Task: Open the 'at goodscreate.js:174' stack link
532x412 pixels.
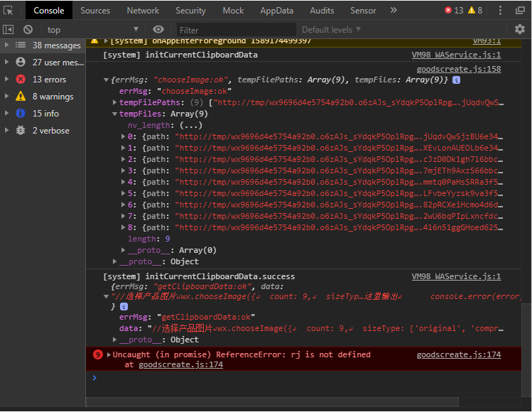Action: pyautogui.click(x=181, y=365)
